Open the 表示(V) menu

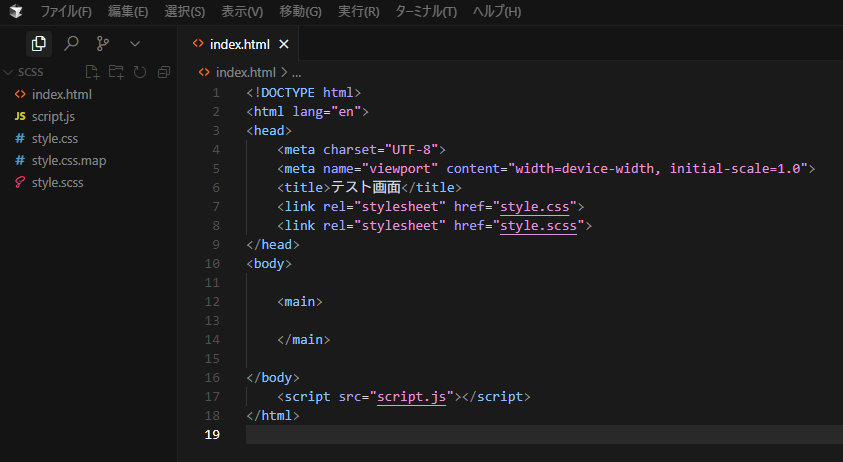(x=242, y=11)
